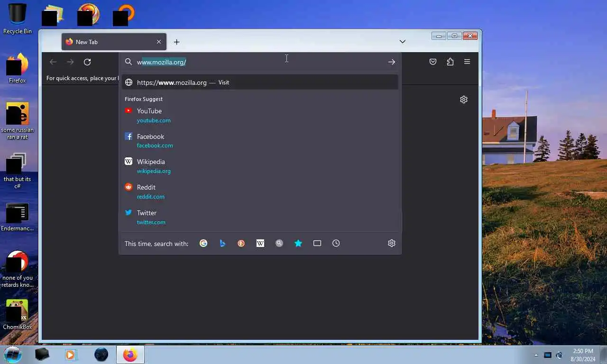Open the Windows Start menu

coord(13,354)
